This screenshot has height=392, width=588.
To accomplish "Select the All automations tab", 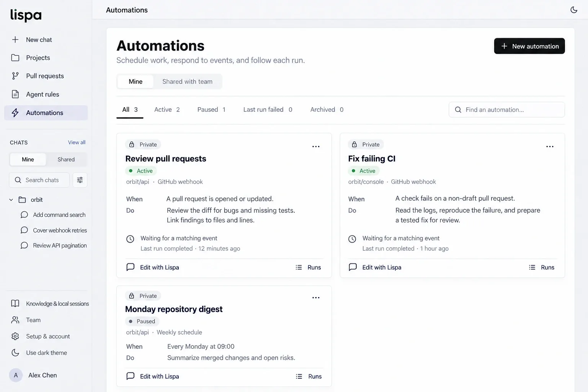I will point(130,109).
